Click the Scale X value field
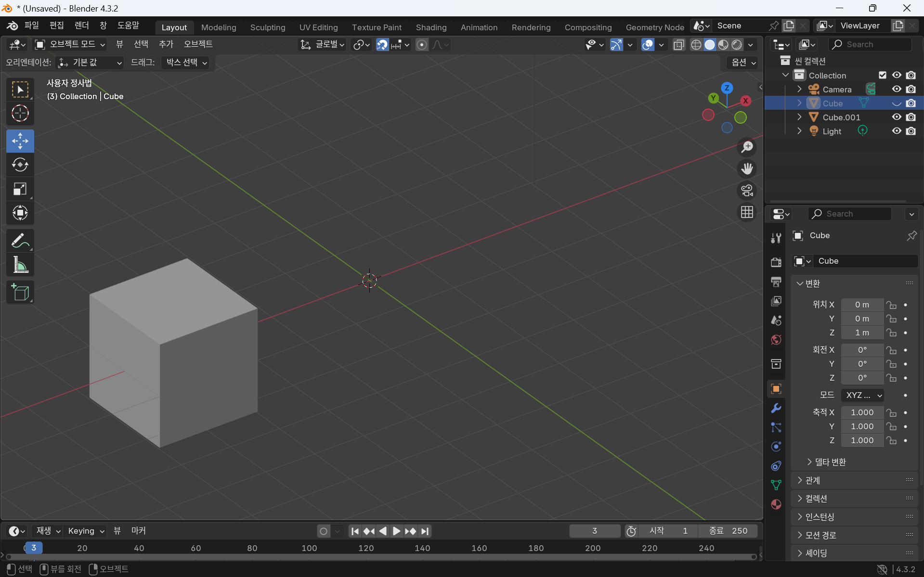This screenshot has height=577, width=924. pos(862,412)
